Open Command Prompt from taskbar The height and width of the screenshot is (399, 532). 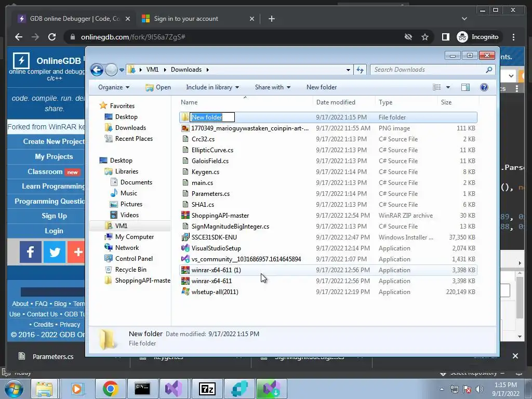(x=142, y=389)
